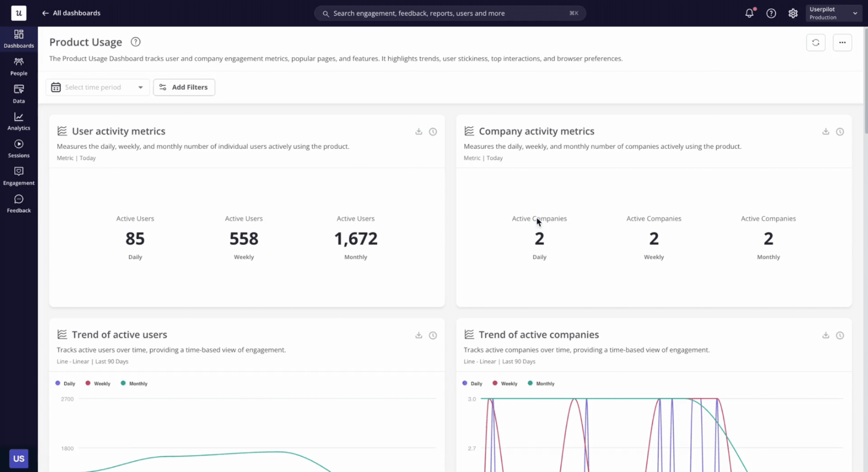Click clock icon on User activity metrics
The height and width of the screenshot is (472, 868).
433,131
